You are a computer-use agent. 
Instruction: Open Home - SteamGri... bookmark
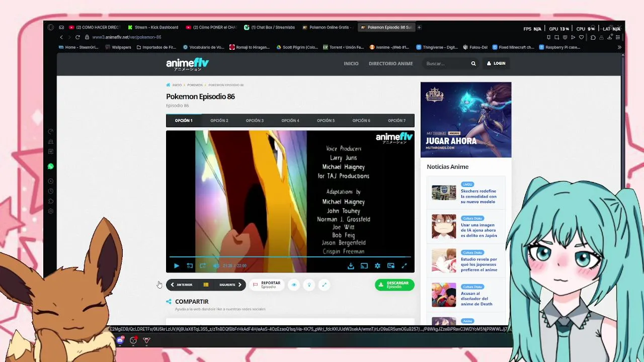[78, 47]
